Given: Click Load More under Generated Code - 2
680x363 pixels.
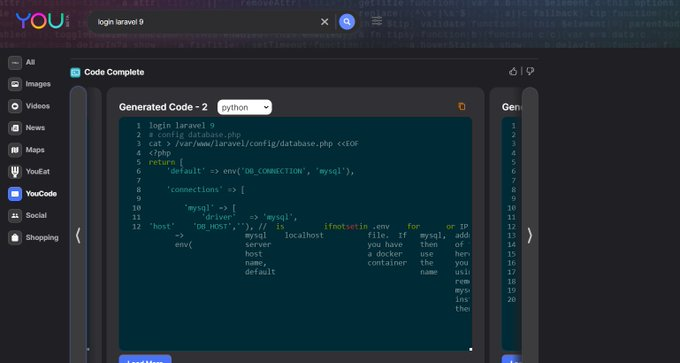Looking at the screenshot, I should pyautogui.click(x=145, y=360).
